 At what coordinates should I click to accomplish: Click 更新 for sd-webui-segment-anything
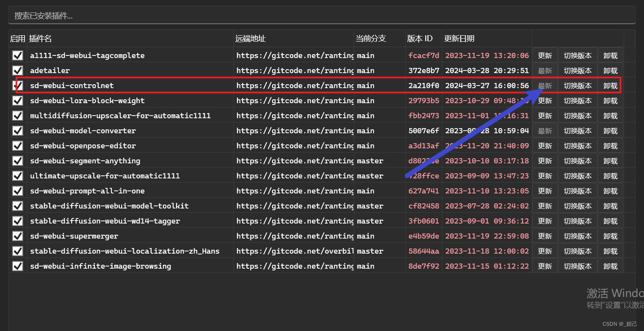point(545,161)
